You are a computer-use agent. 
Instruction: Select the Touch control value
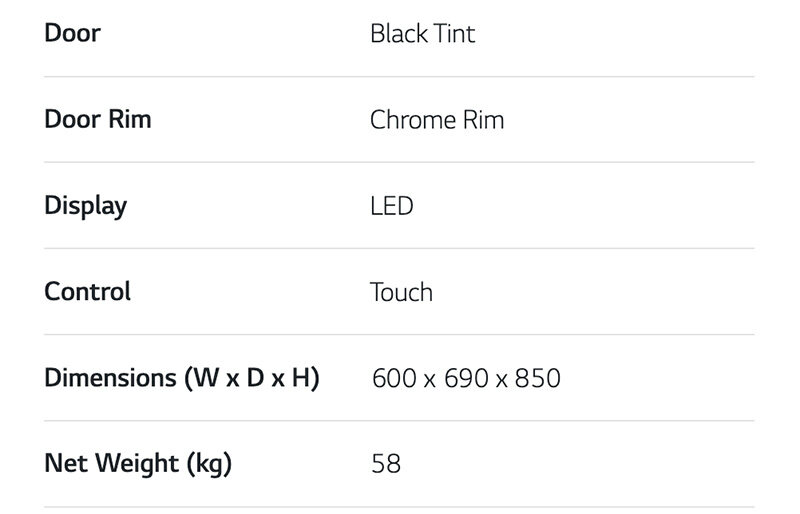coord(401,292)
